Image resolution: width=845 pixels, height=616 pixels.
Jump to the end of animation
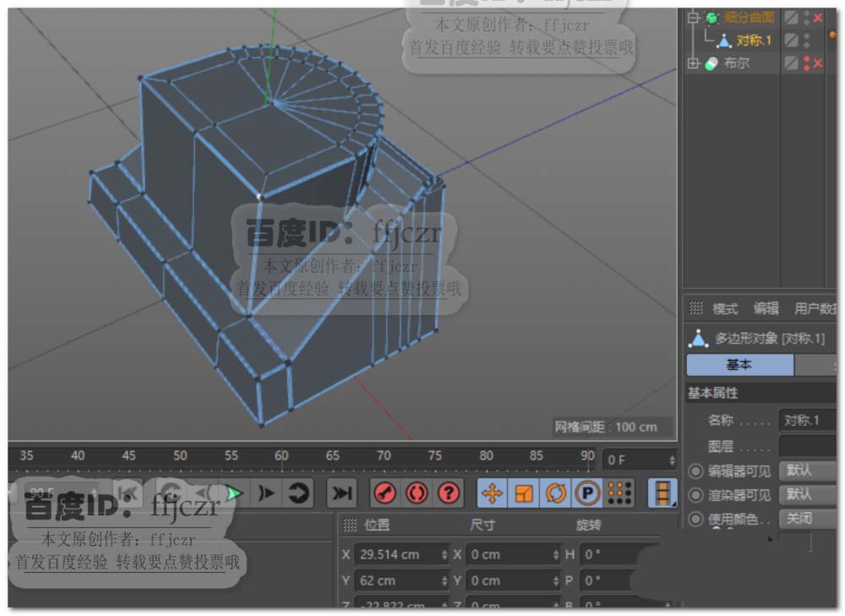point(341,493)
